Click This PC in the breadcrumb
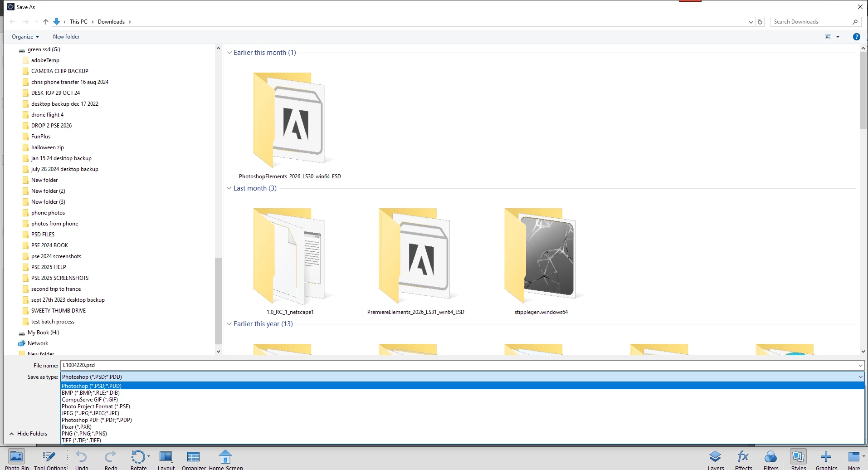The image size is (868, 470). click(x=78, y=22)
